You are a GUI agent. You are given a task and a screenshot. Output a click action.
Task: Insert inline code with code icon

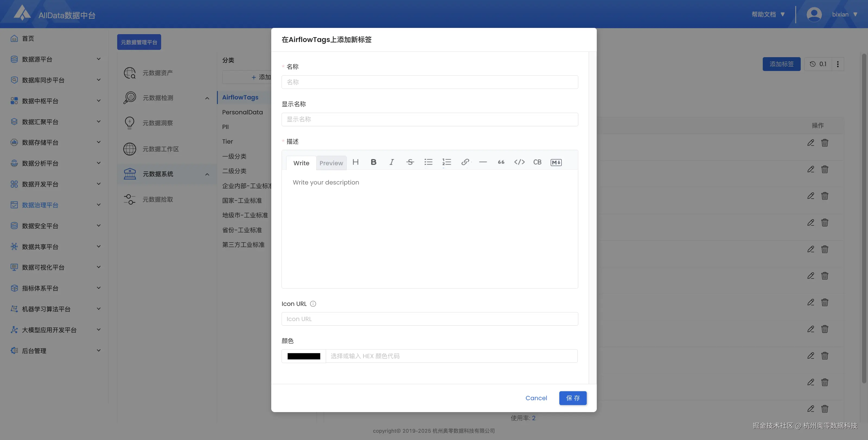(519, 162)
